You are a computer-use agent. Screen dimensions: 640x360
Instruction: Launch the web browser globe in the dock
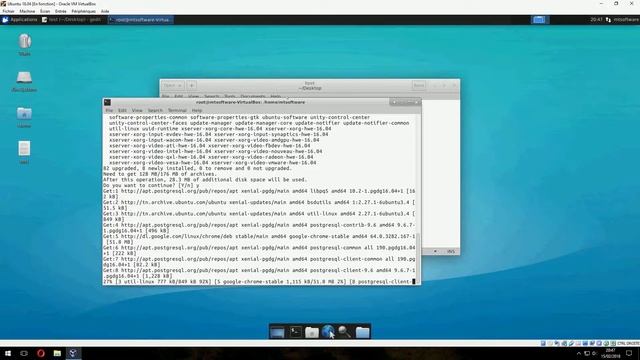328,331
